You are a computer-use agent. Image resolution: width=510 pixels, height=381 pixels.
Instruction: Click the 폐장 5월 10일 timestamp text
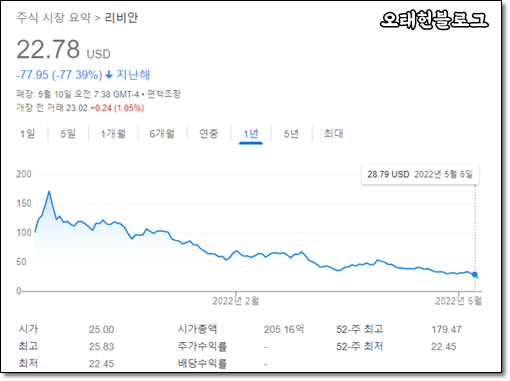click(78, 94)
